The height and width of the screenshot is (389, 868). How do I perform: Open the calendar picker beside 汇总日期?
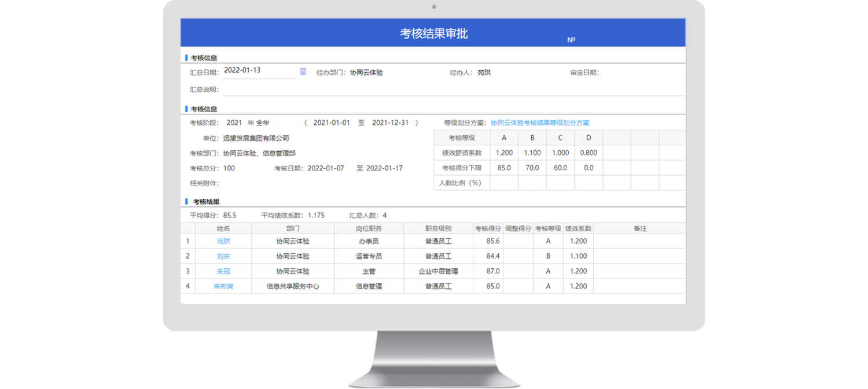[303, 72]
